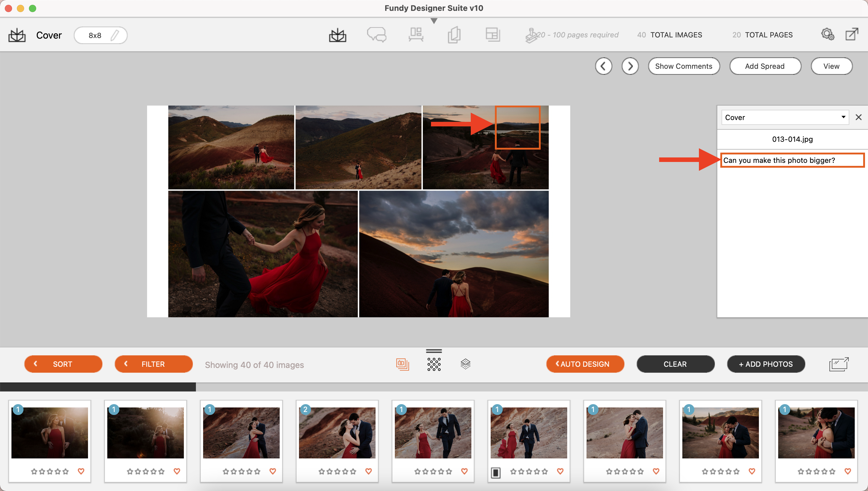Expand the SORT options
This screenshot has height=491, width=868.
click(x=63, y=364)
